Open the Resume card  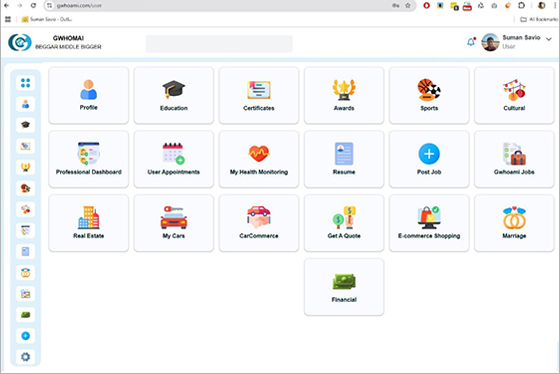click(x=344, y=159)
